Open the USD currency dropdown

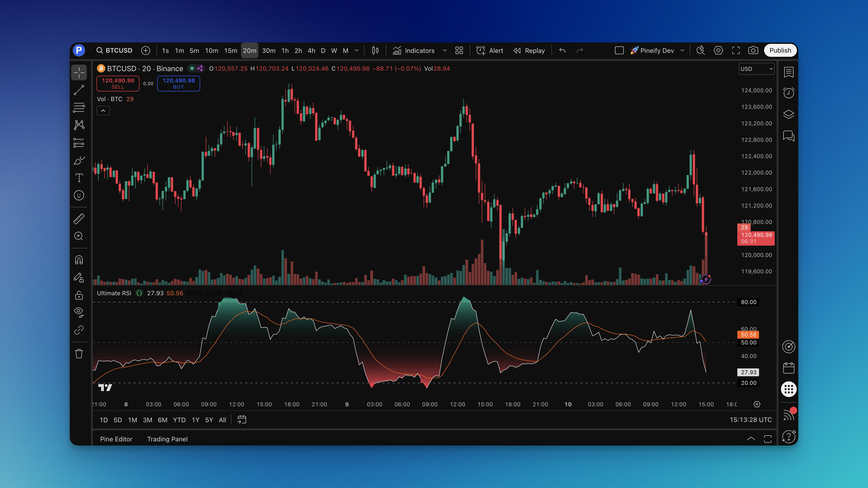point(756,69)
